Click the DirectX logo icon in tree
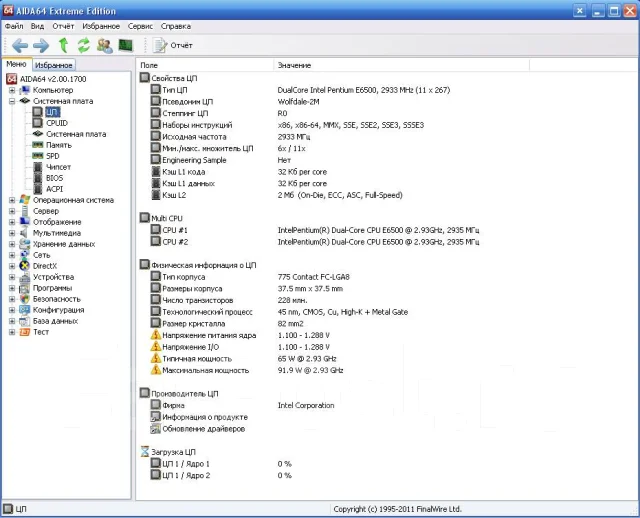 point(25,266)
